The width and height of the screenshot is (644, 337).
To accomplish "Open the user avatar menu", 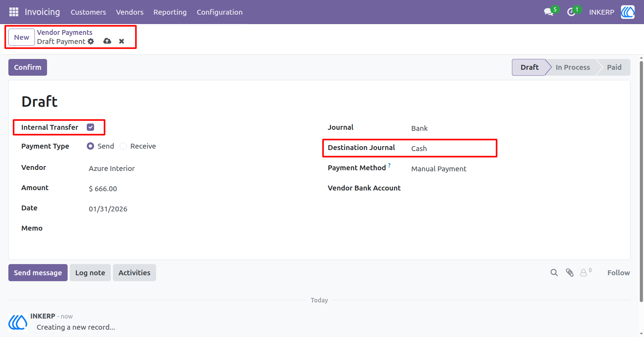I will click(628, 12).
